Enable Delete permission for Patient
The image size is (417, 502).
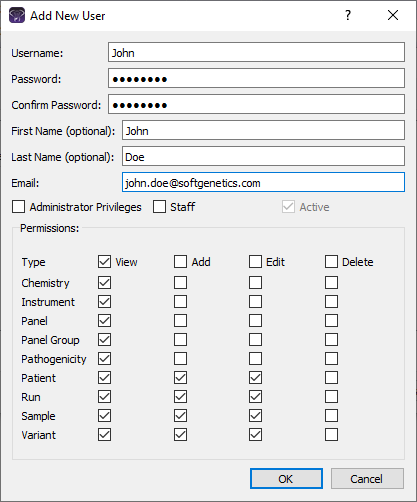pyautogui.click(x=331, y=378)
